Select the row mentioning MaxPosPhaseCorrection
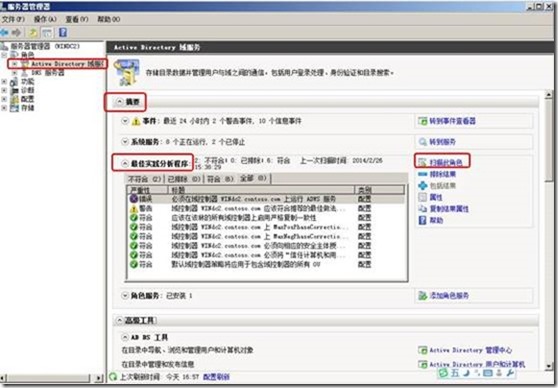The width and height of the screenshot is (558, 388). (266, 227)
